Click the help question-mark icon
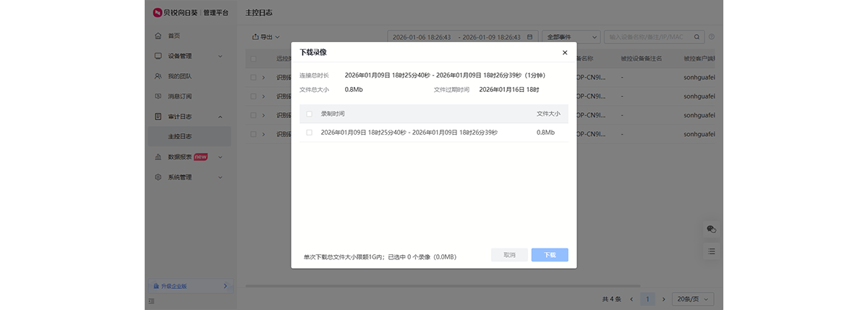The width and height of the screenshot is (868, 310). pos(712,36)
